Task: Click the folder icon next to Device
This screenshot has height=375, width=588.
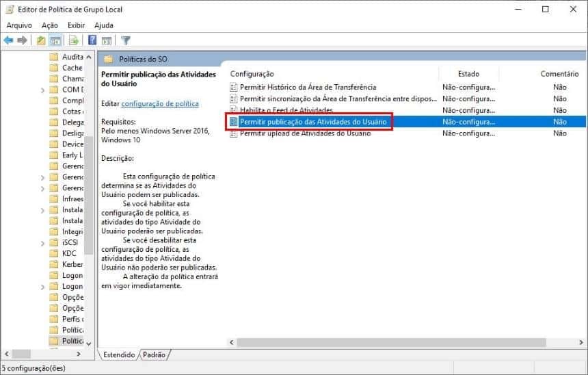Action: pyautogui.click(x=54, y=144)
